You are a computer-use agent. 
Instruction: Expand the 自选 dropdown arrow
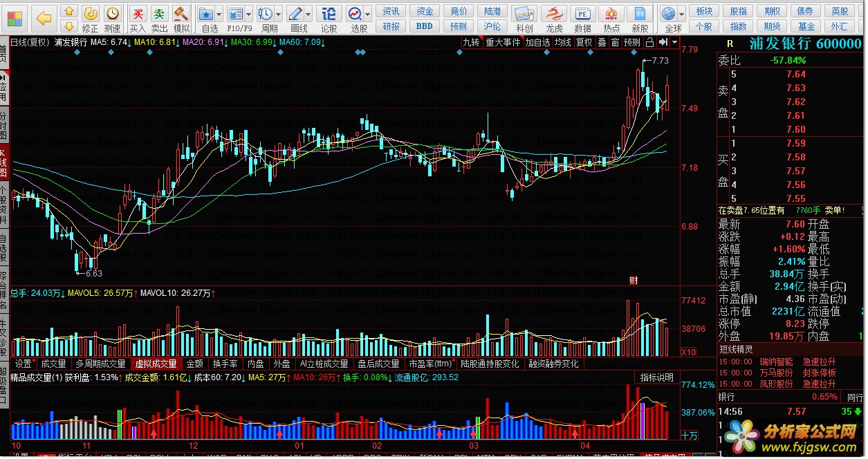[x=219, y=14]
